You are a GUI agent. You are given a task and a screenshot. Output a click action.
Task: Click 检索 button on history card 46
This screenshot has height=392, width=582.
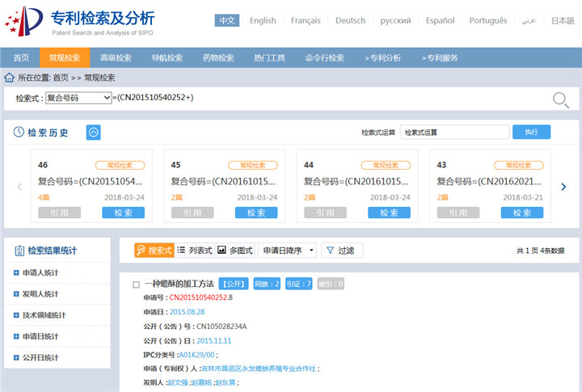123,213
